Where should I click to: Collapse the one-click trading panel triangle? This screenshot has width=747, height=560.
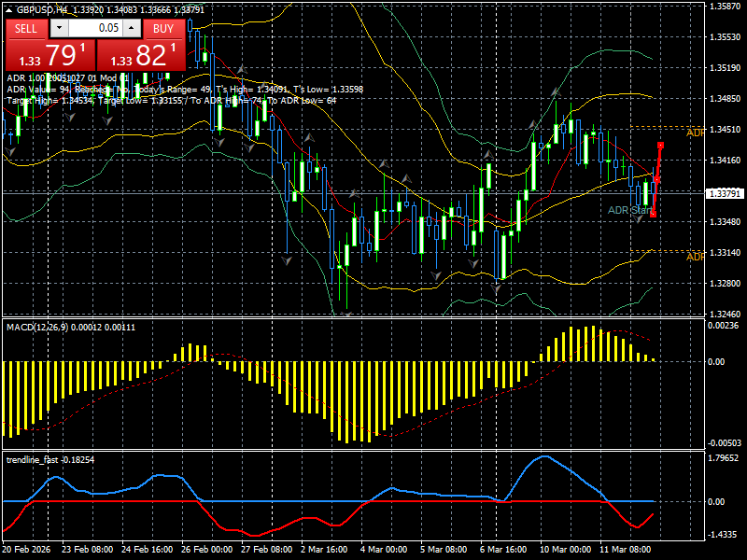[x=9, y=9]
